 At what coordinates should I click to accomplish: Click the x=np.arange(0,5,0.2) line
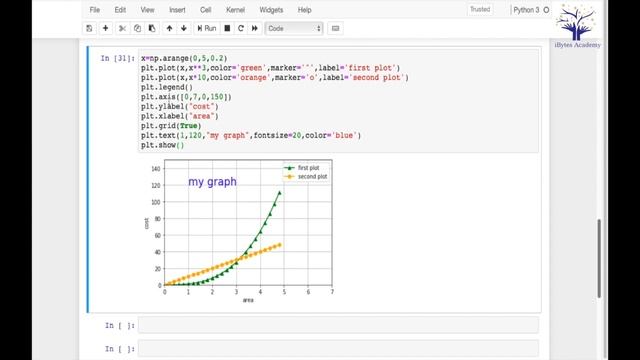click(x=184, y=58)
